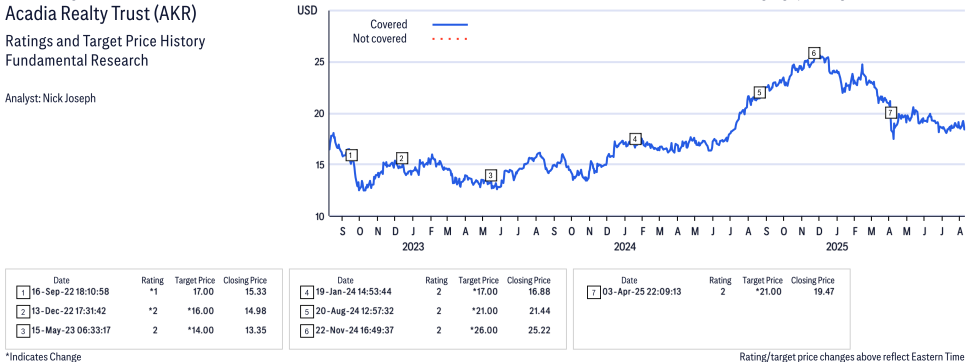Click the closing price 25.22
This screenshot has width=975, height=362.
point(538,330)
